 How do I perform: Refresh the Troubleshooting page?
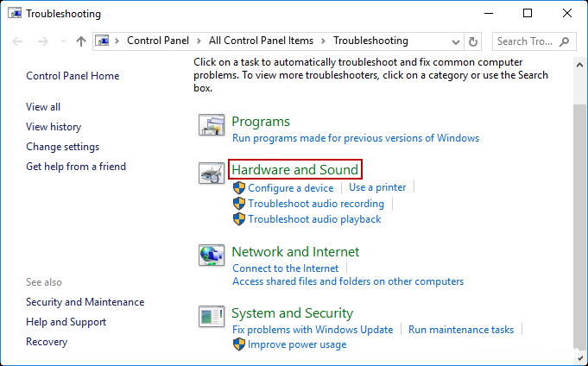473,41
